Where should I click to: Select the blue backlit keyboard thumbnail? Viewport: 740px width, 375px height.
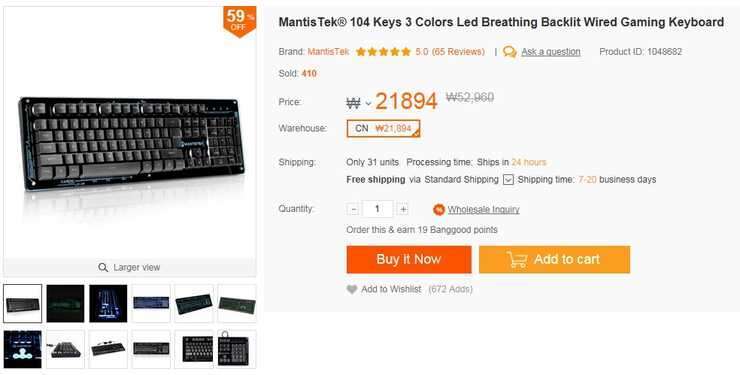tap(151, 303)
